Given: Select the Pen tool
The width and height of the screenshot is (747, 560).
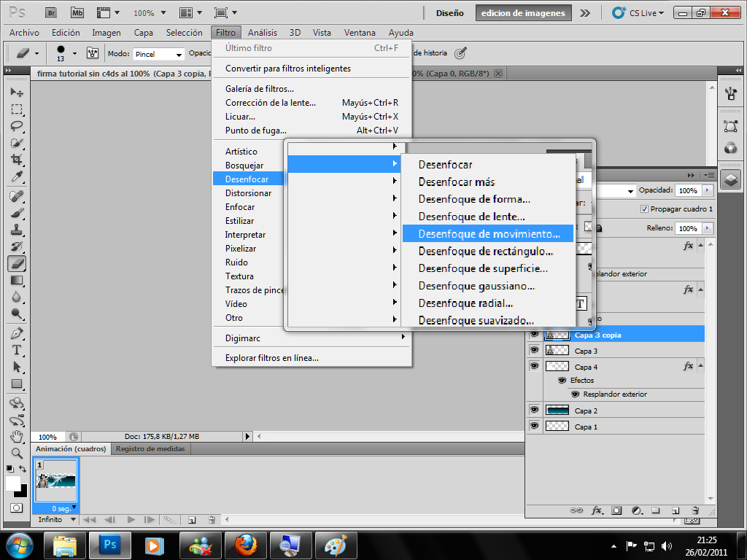Looking at the screenshot, I should pos(17,333).
